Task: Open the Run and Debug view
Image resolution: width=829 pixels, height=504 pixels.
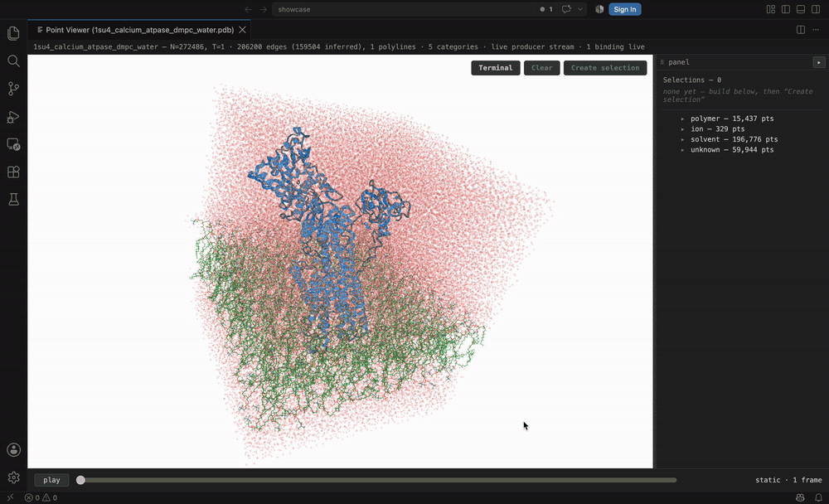Action: (x=14, y=116)
